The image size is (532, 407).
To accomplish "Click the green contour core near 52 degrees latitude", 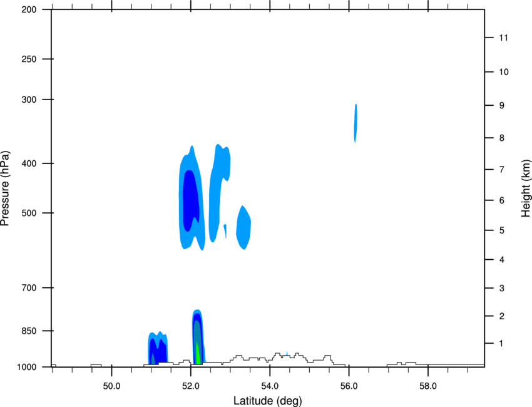I will pyautogui.click(x=198, y=353).
